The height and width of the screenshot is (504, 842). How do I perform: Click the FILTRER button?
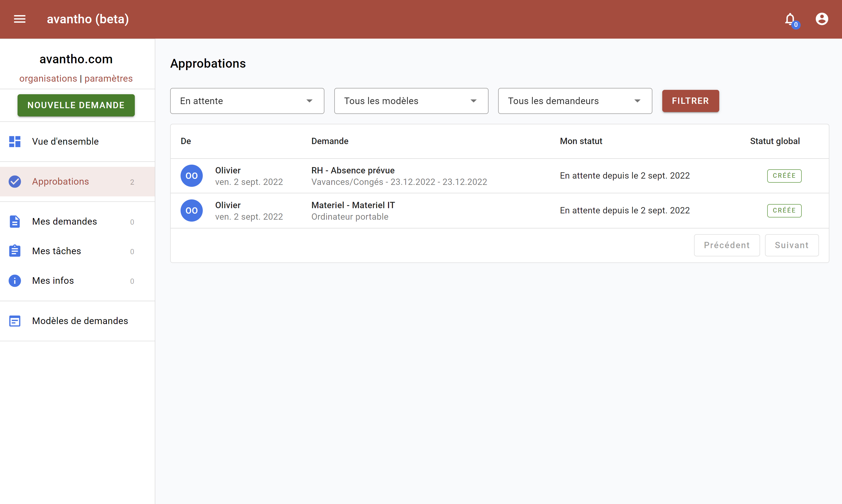pyautogui.click(x=690, y=101)
